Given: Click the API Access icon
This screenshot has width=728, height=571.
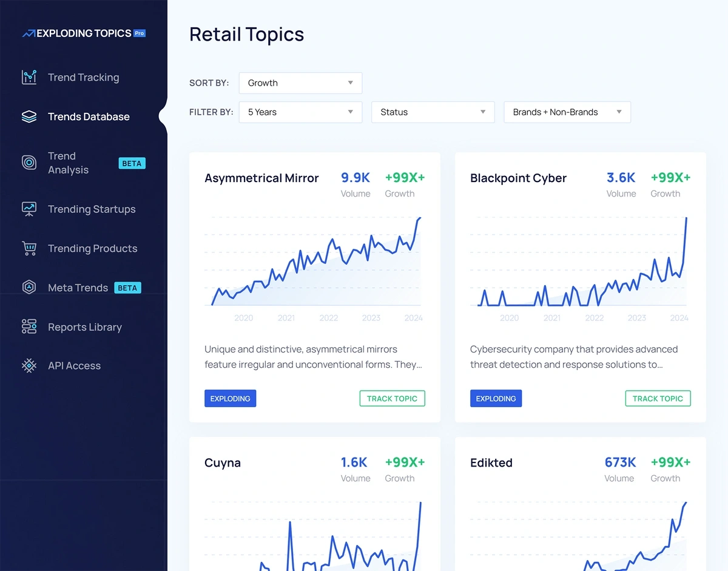Looking at the screenshot, I should click(x=29, y=365).
